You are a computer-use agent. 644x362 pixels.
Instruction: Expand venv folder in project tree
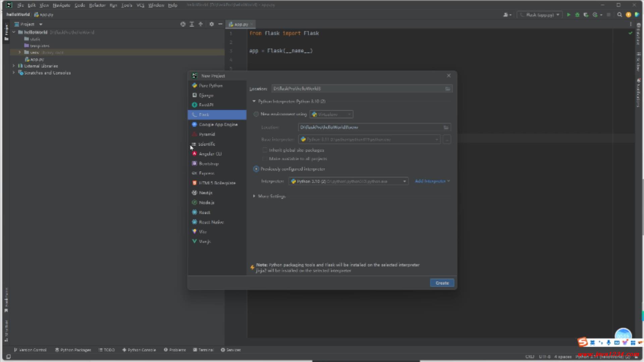click(19, 53)
